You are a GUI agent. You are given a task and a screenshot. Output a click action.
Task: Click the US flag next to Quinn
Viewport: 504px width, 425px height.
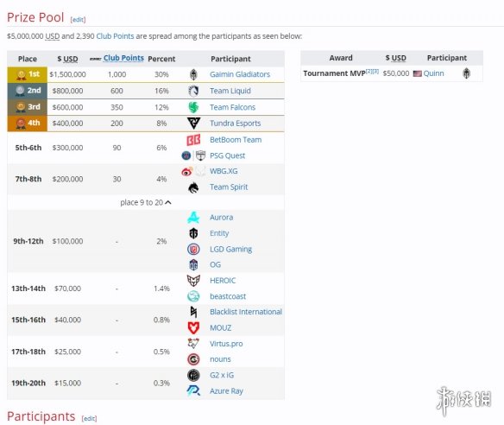coord(417,73)
